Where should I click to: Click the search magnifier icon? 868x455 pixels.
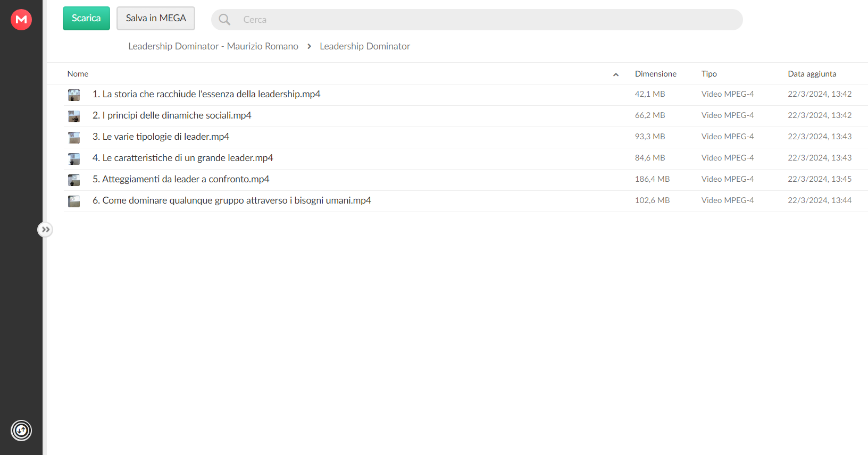click(x=224, y=20)
